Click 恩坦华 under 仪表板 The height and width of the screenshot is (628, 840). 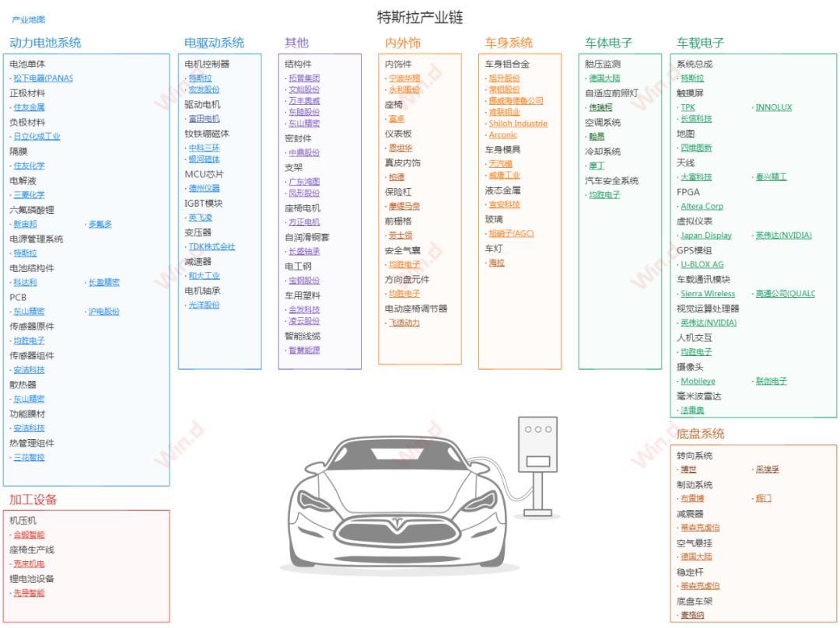pyautogui.click(x=401, y=148)
